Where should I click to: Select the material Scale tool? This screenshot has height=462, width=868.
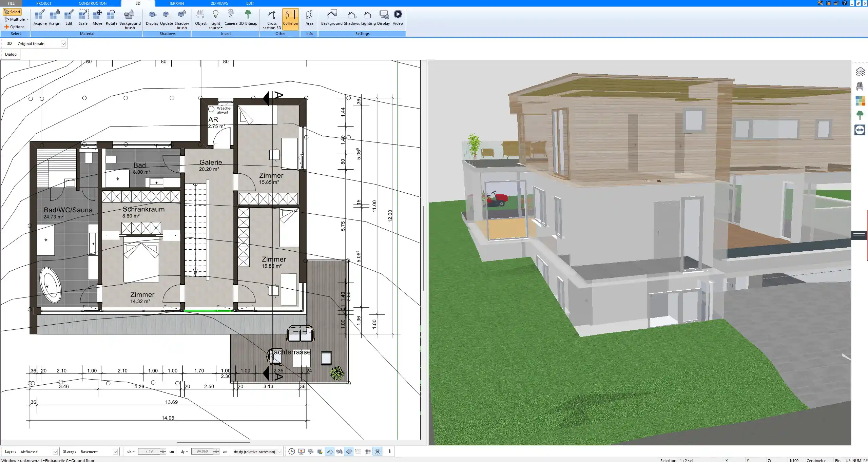(83, 18)
